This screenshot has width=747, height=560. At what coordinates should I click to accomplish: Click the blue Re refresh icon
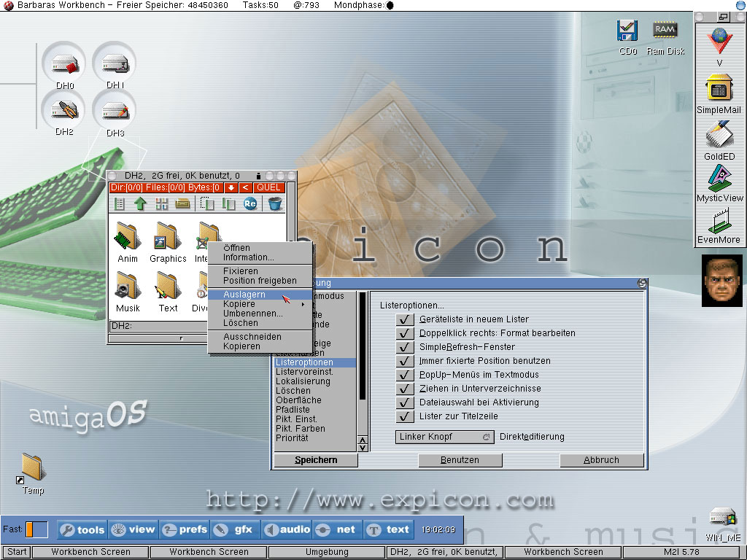250,204
